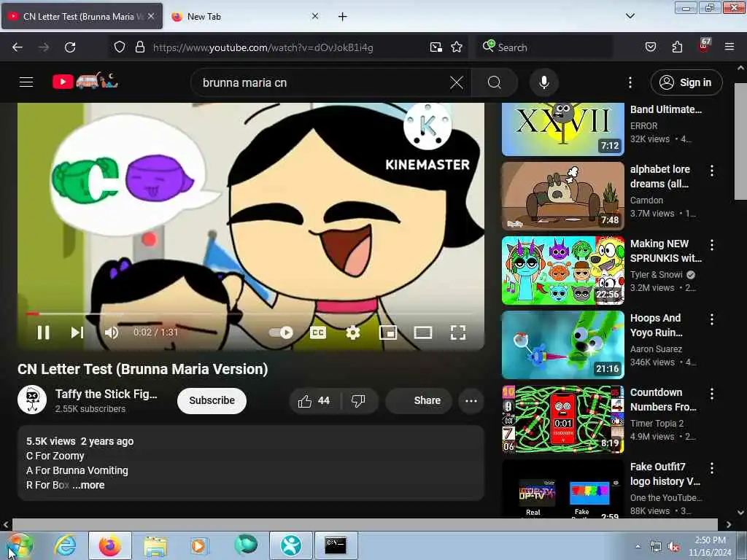747x560 pixels.
Task: Open Firefox extensions puzzle icon
Action: 677,47
